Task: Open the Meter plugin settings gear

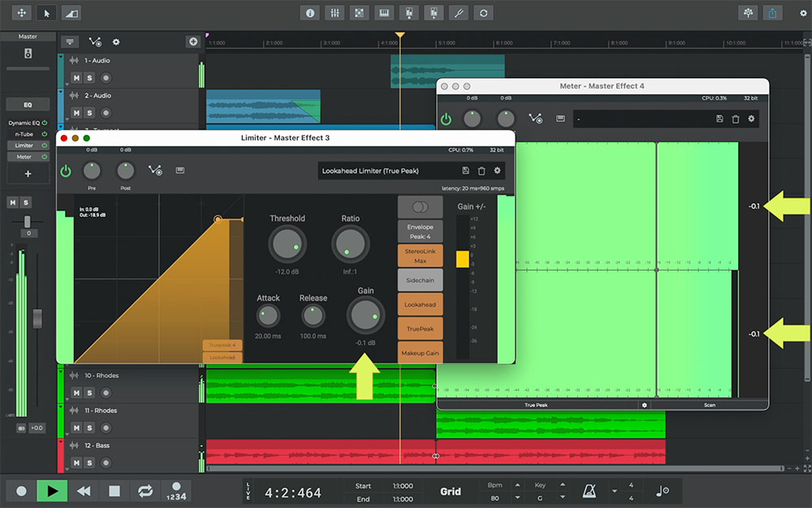Action: click(751, 119)
